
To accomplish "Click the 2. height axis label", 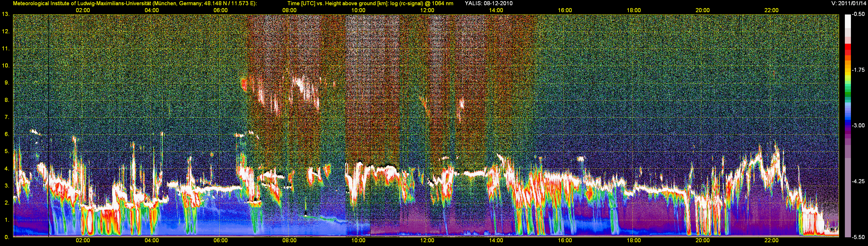I will [x=7, y=203].
